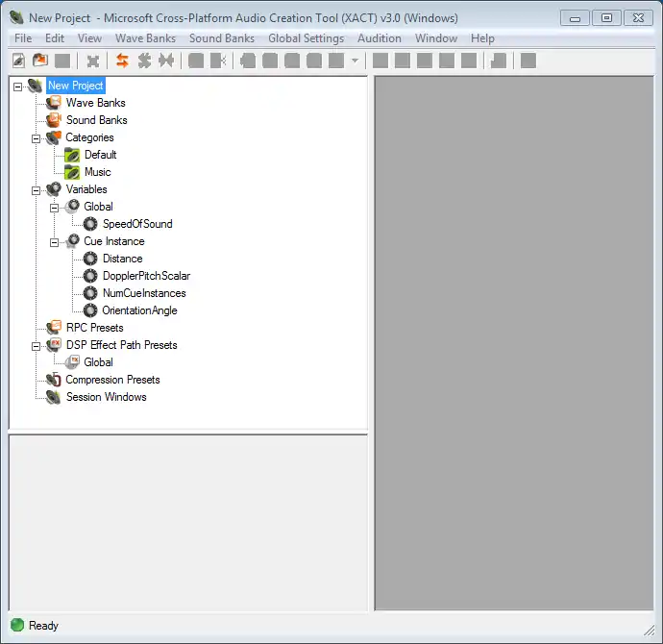Select the Default category label
Screen dimensions: 663x644
coord(100,155)
